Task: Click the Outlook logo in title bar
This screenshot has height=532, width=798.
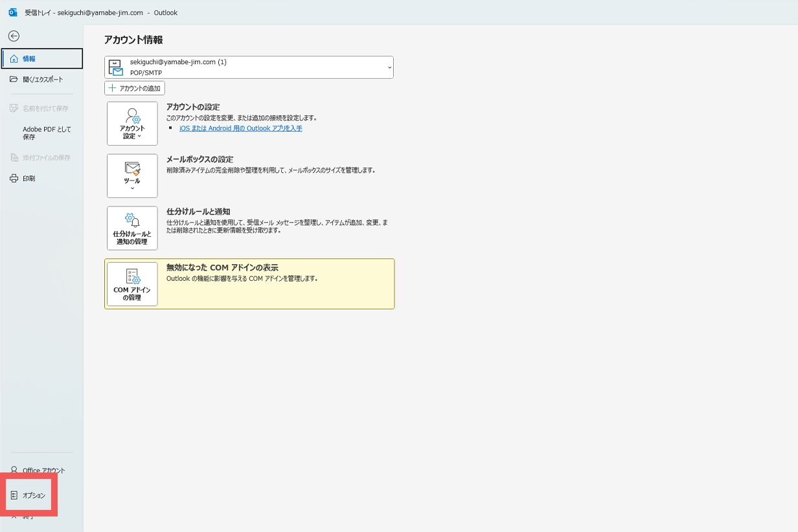Action: click(x=12, y=12)
